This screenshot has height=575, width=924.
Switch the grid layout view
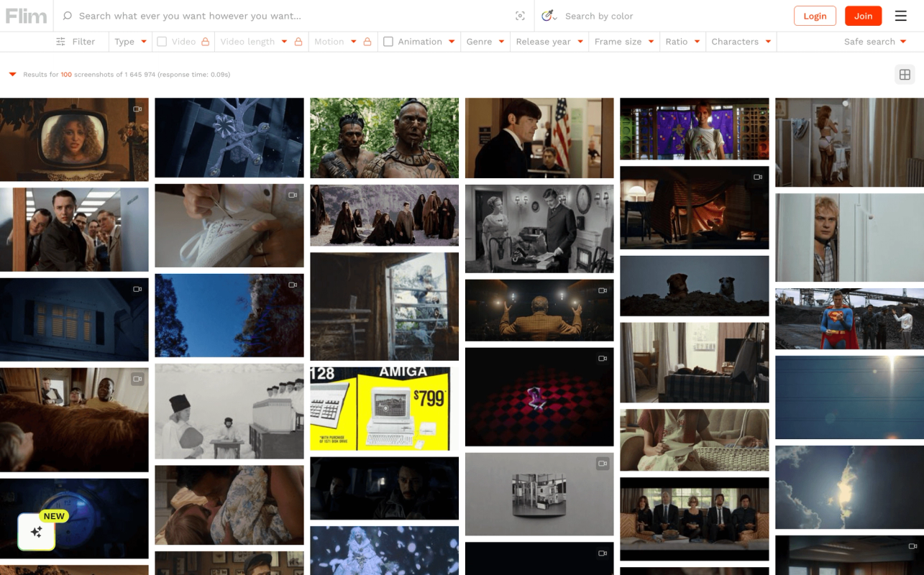905,74
